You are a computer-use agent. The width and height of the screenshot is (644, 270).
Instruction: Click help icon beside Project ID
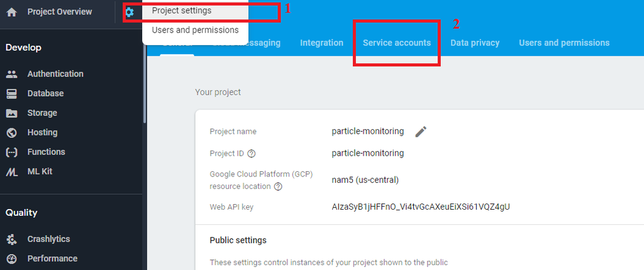tap(252, 153)
